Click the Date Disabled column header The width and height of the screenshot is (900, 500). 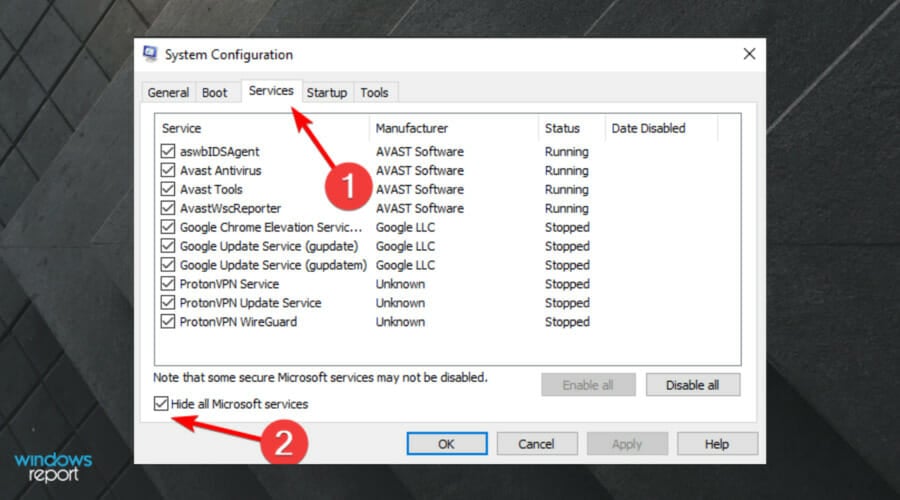(x=661, y=128)
